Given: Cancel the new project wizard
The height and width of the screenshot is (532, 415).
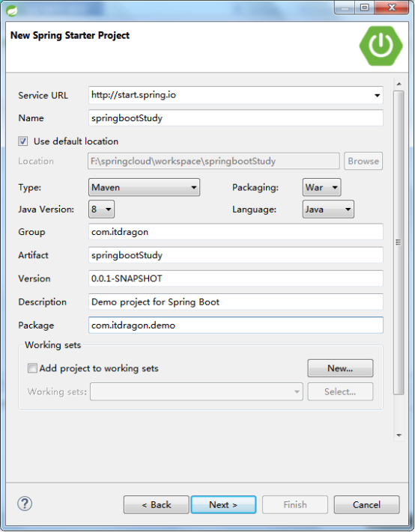Looking at the screenshot, I should [x=366, y=504].
